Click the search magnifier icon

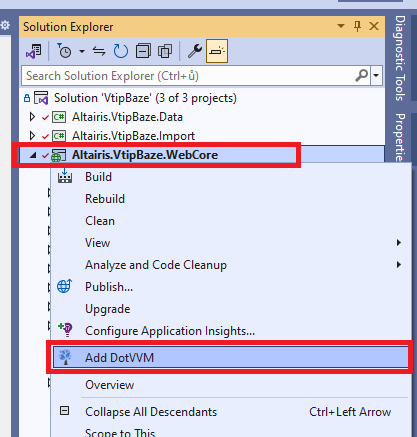coord(362,76)
